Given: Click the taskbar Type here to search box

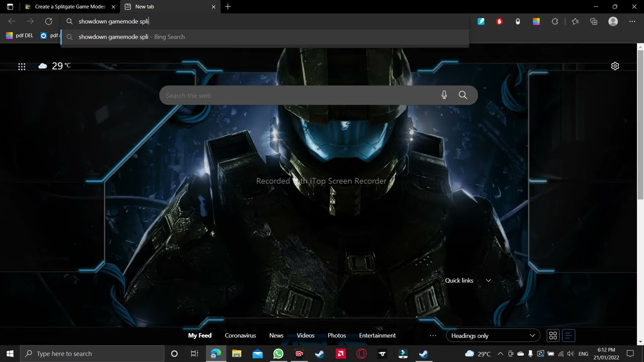Looking at the screenshot, I should pyautogui.click(x=92, y=353).
